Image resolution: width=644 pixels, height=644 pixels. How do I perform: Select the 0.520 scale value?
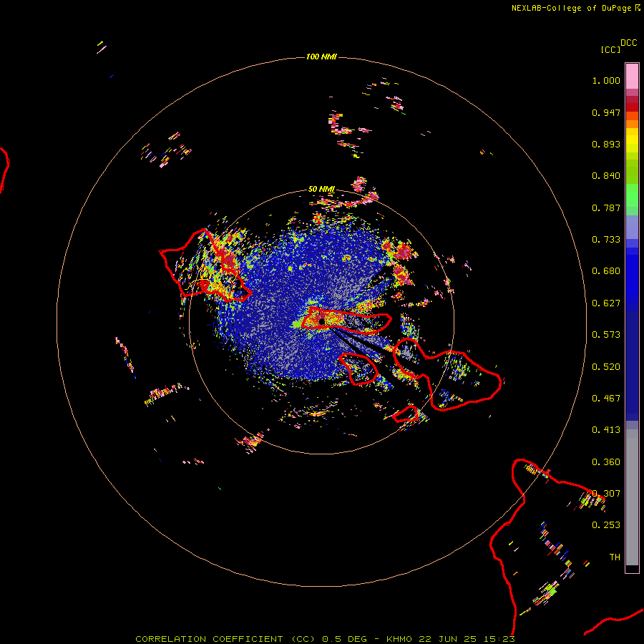click(x=606, y=367)
